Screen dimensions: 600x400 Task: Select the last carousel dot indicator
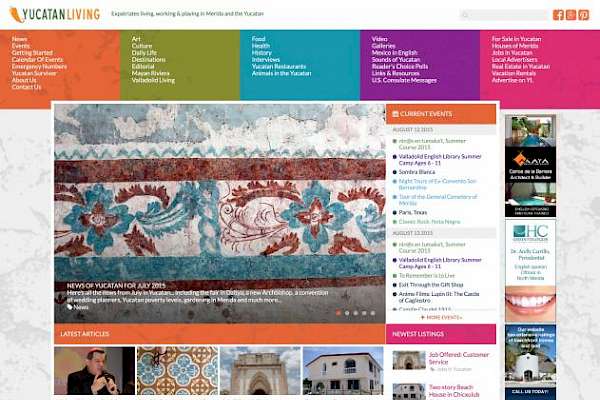tap(371, 312)
